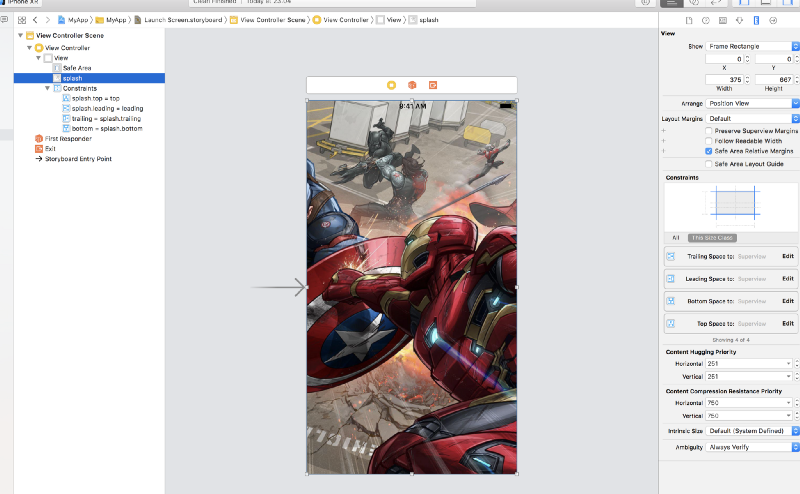Click the Leading Space constraint icon
This screenshot has height=494, width=800.
[670, 279]
